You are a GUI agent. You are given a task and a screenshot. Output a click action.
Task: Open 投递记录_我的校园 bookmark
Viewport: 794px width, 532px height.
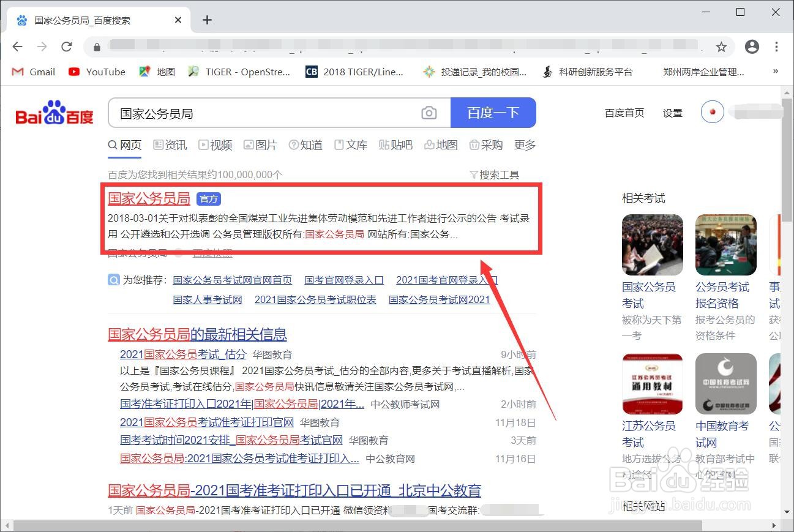474,72
